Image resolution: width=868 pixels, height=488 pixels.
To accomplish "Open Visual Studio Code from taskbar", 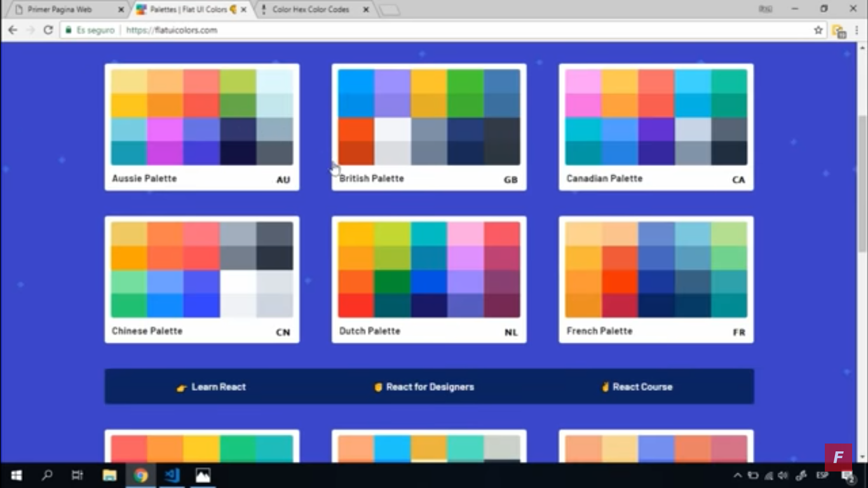I will tap(172, 475).
